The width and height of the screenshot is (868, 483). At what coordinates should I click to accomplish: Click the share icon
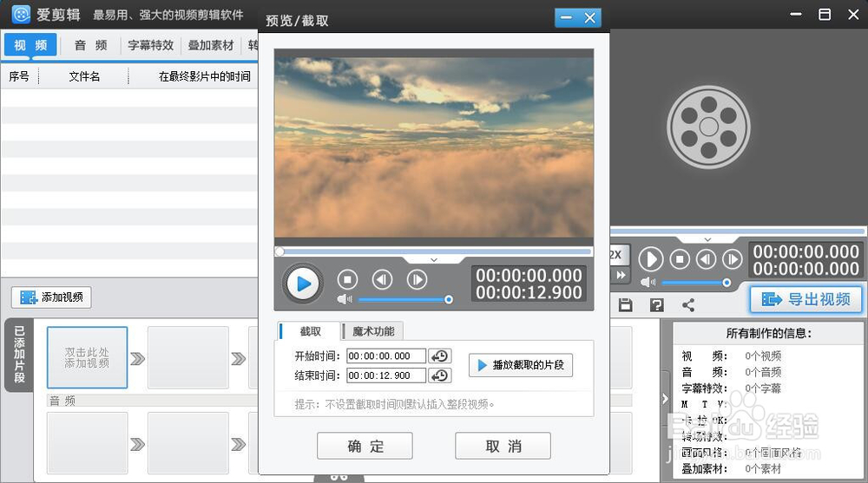click(x=688, y=305)
